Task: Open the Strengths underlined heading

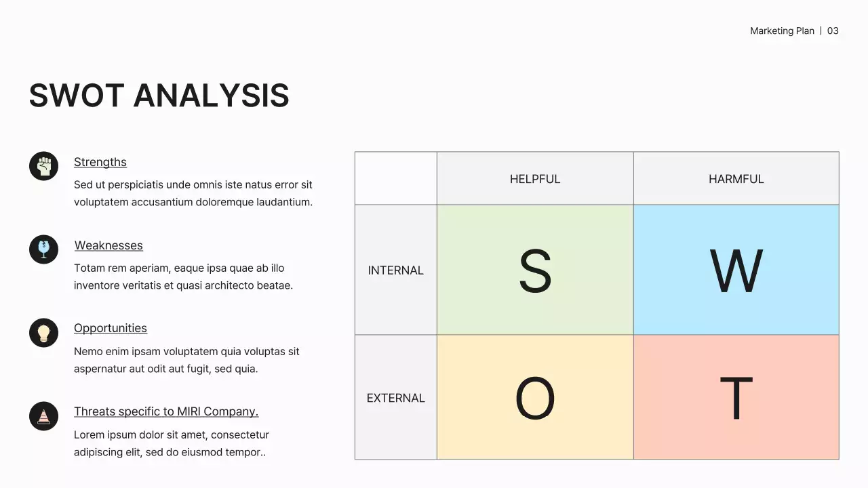Action: (100, 162)
